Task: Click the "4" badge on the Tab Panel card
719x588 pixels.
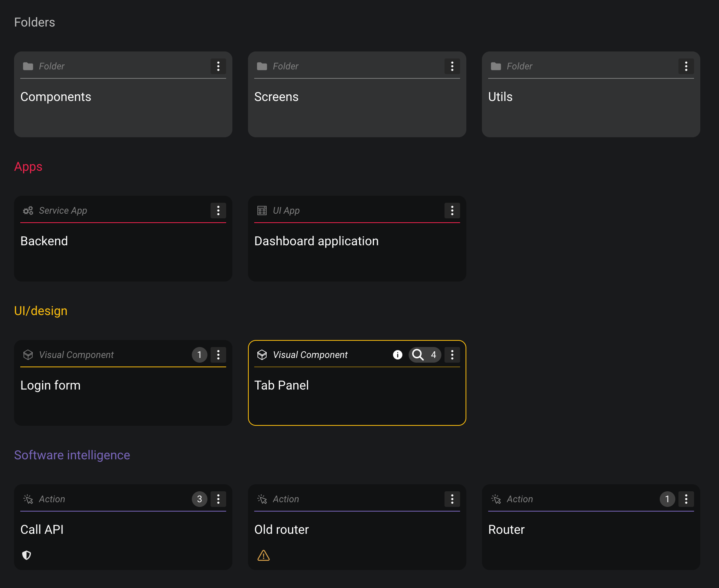Action: (x=434, y=355)
